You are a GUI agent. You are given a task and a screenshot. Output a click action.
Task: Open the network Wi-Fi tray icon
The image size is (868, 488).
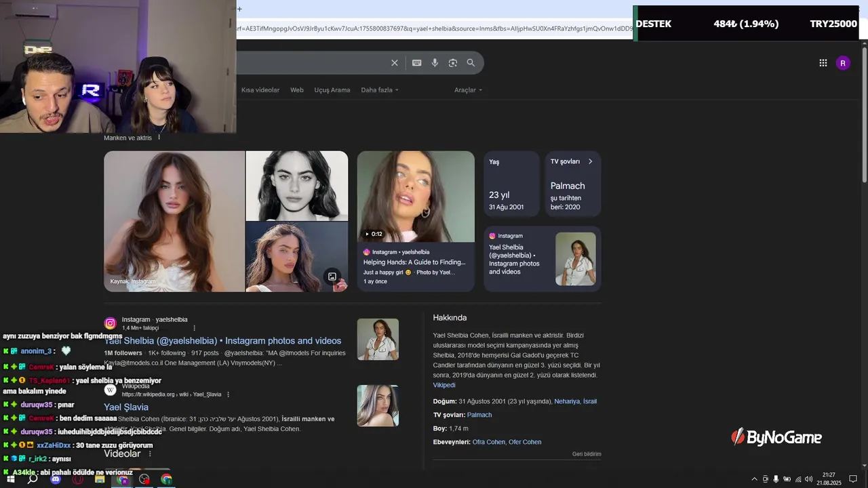[798, 479]
